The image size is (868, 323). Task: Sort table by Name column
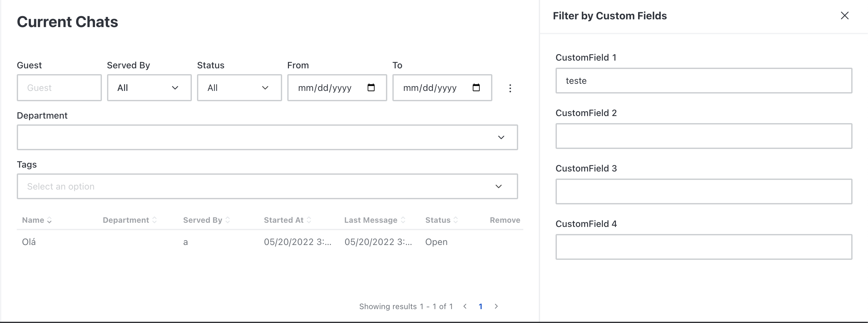(x=37, y=220)
